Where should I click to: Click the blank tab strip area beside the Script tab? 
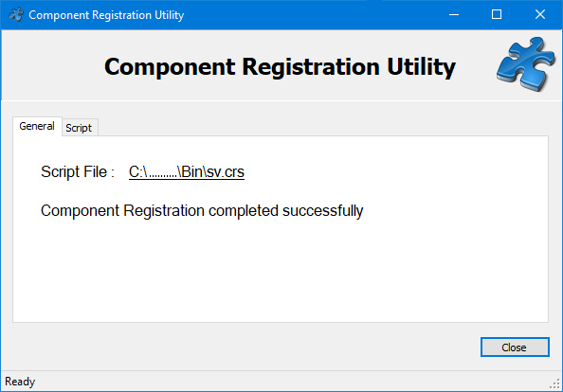point(323,127)
